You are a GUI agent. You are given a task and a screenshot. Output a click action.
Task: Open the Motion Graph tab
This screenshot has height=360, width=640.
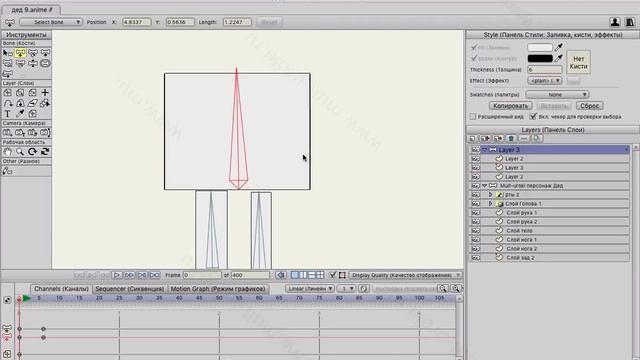pyautogui.click(x=218, y=289)
